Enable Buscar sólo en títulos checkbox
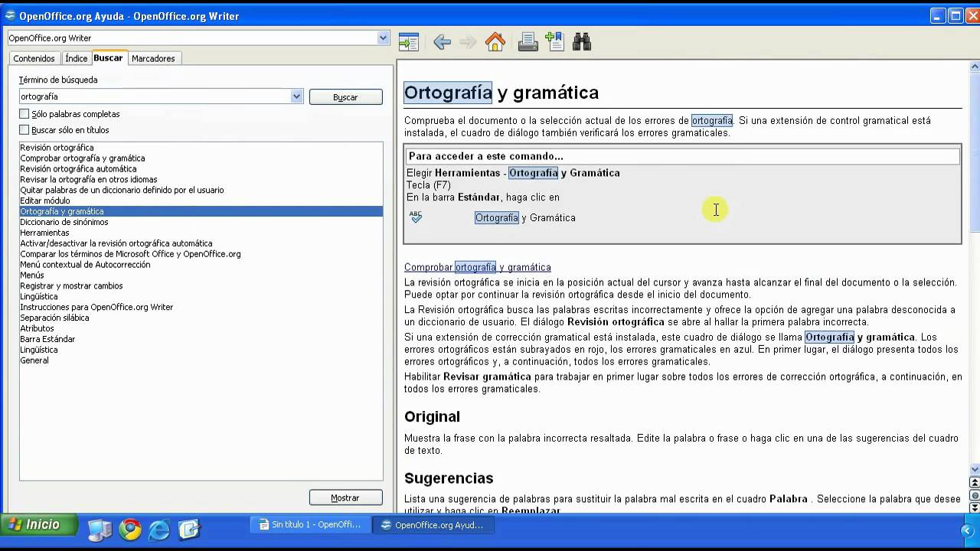Viewport: 980px width, 551px height. tap(24, 130)
